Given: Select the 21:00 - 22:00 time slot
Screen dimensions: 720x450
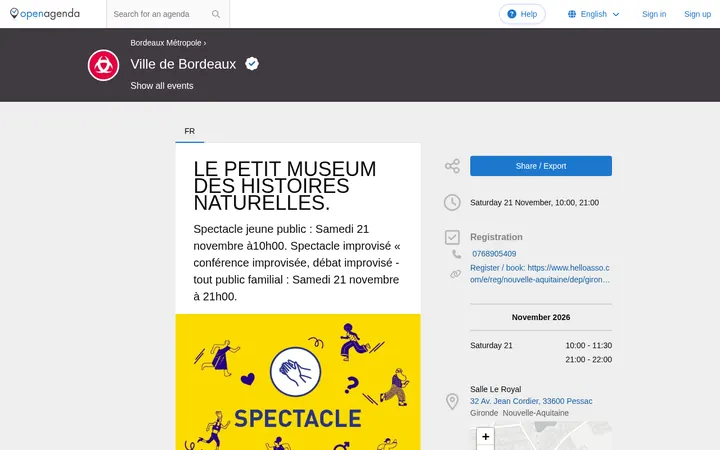Looking at the screenshot, I should coord(588,360).
